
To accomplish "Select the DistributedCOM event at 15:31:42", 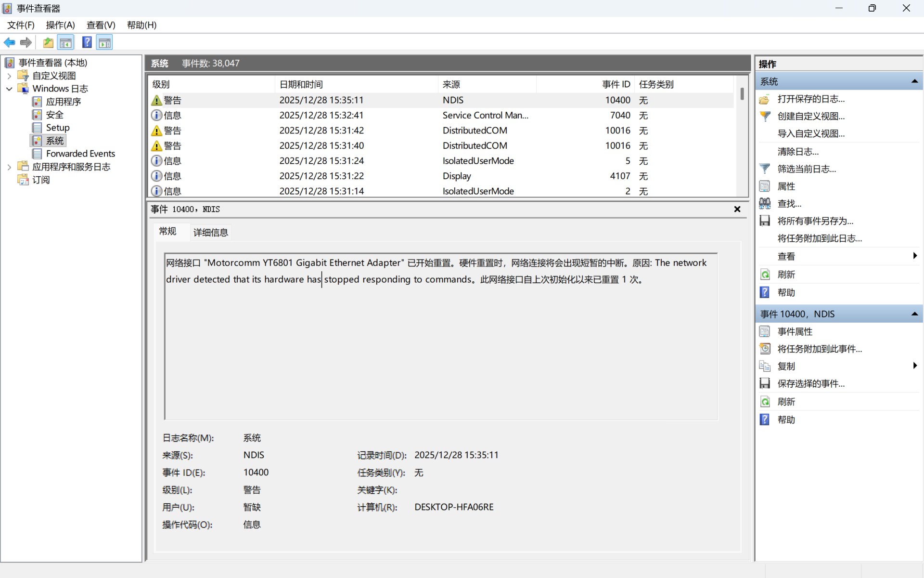I will point(440,131).
